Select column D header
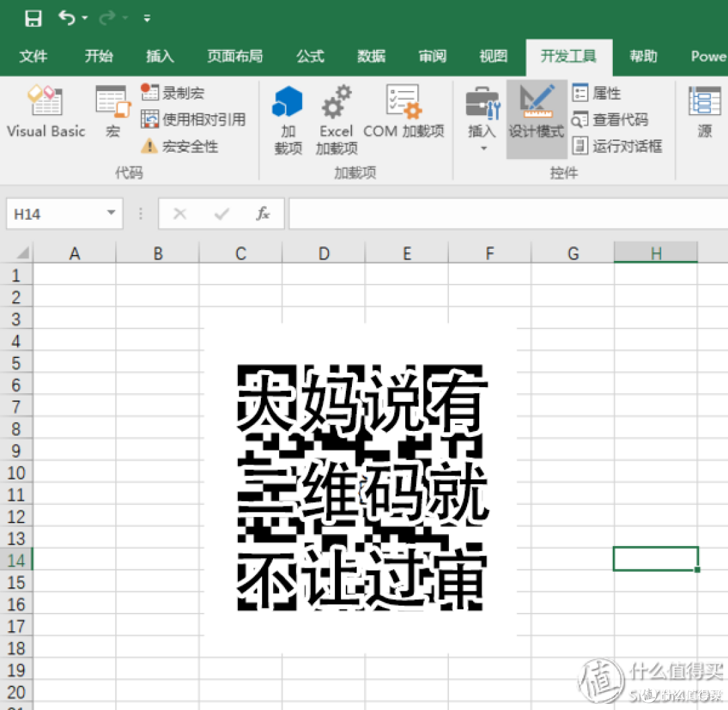 coord(324,254)
